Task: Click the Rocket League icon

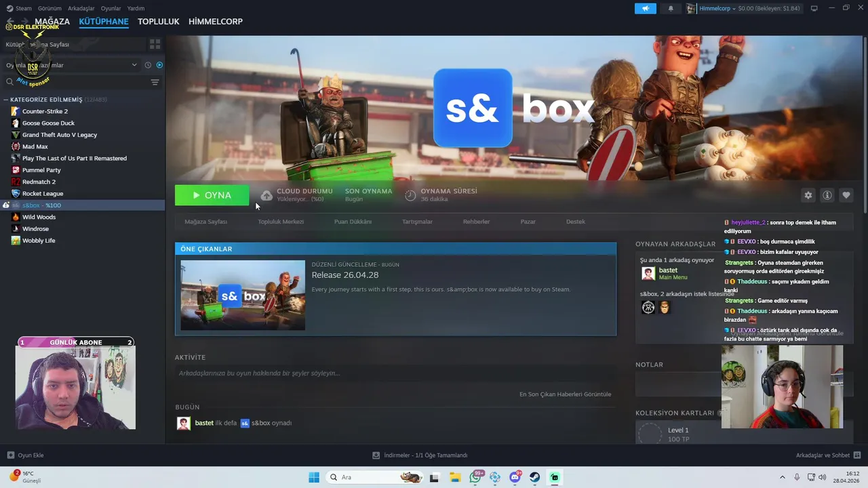Action: coord(16,193)
